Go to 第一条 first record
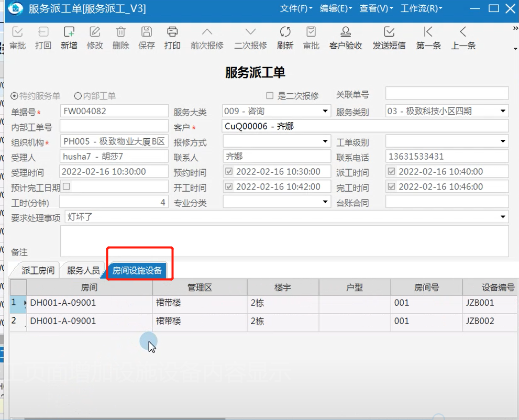Screen dimensions: 519x420 (x=428, y=32)
